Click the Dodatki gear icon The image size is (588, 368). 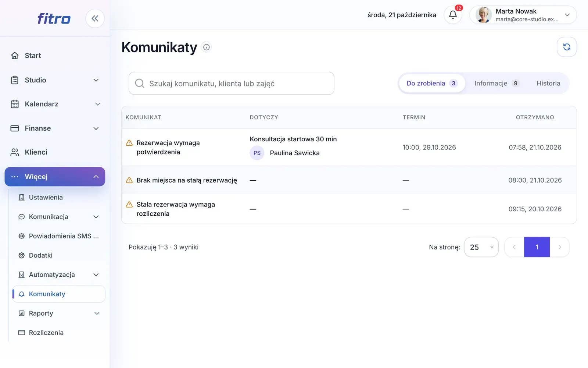(x=22, y=255)
